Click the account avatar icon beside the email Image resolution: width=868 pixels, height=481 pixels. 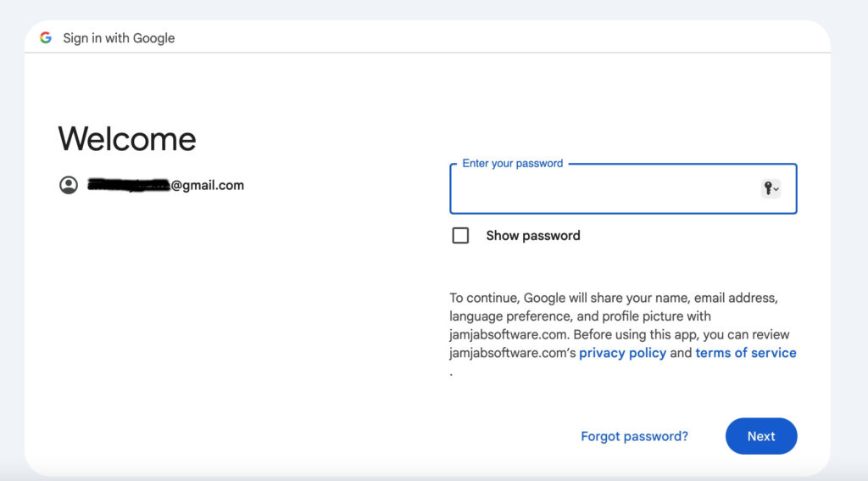69,185
